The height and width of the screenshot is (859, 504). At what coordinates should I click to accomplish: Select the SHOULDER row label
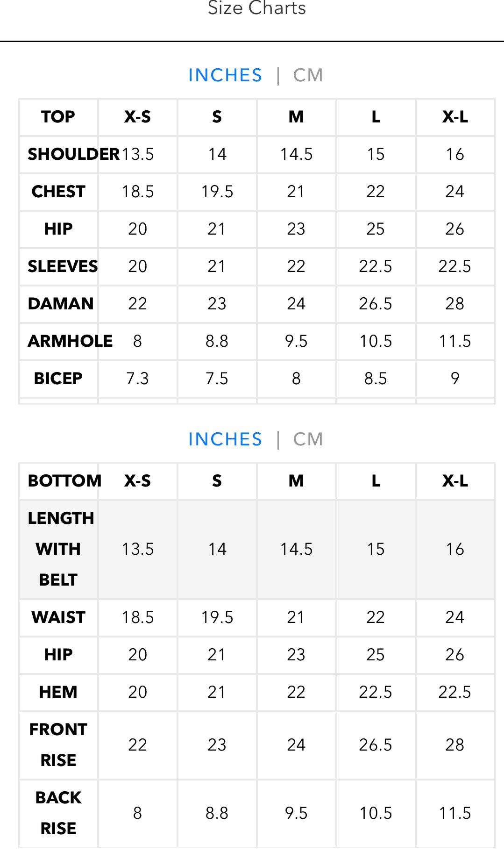coord(73,154)
